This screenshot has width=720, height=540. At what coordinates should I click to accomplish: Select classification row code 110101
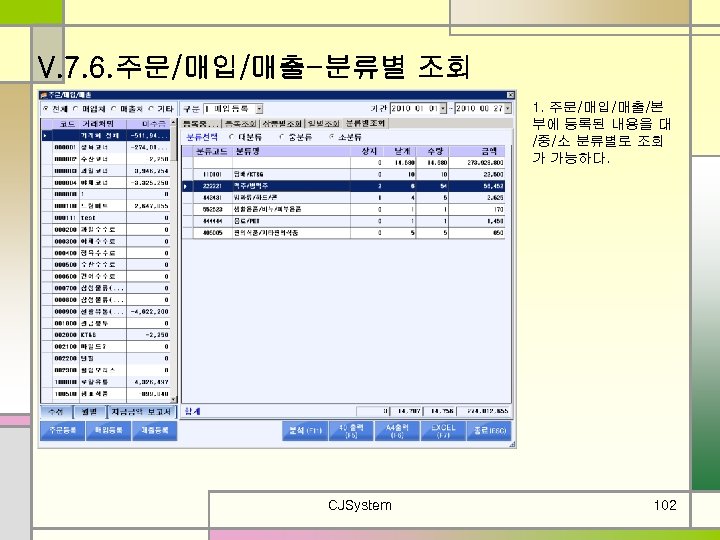pos(343,174)
